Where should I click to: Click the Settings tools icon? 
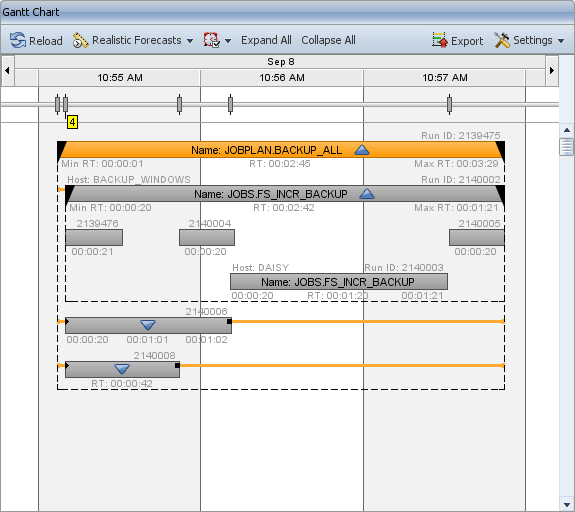502,40
